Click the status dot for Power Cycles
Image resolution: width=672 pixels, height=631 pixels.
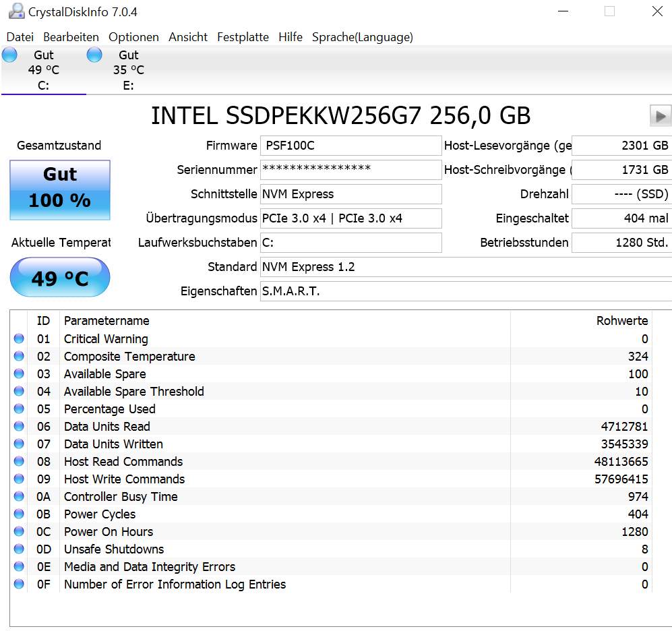(19, 514)
